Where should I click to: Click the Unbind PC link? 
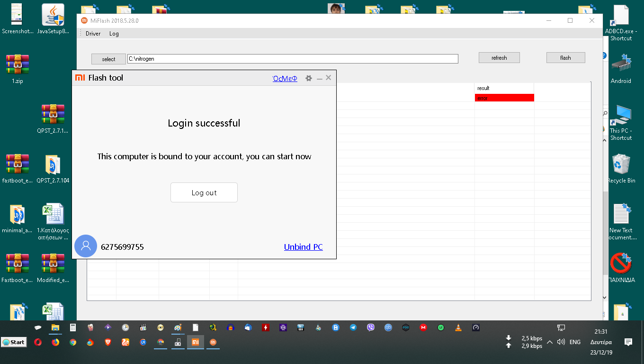[303, 247]
